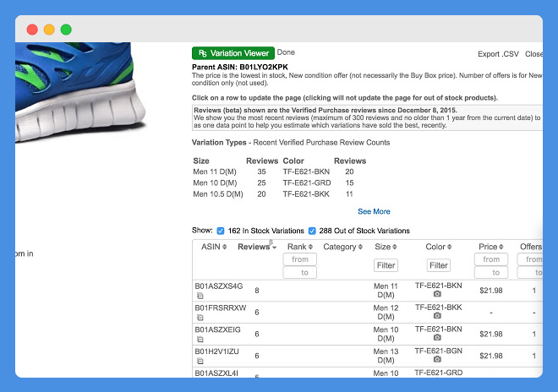Sort table by Category column
558x392 pixels.
click(342, 247)
